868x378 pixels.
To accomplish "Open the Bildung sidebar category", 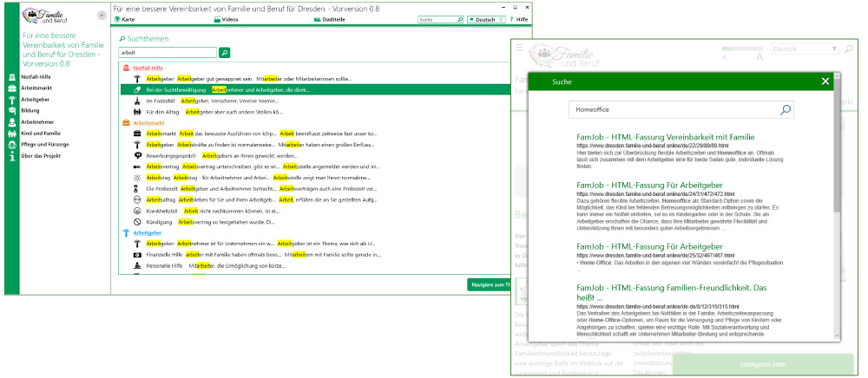I will point(30,111).
